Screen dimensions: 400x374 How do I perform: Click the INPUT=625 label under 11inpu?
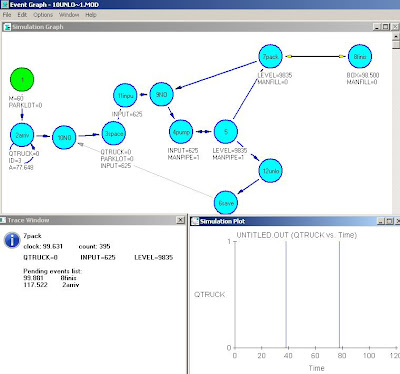[127, 114]
